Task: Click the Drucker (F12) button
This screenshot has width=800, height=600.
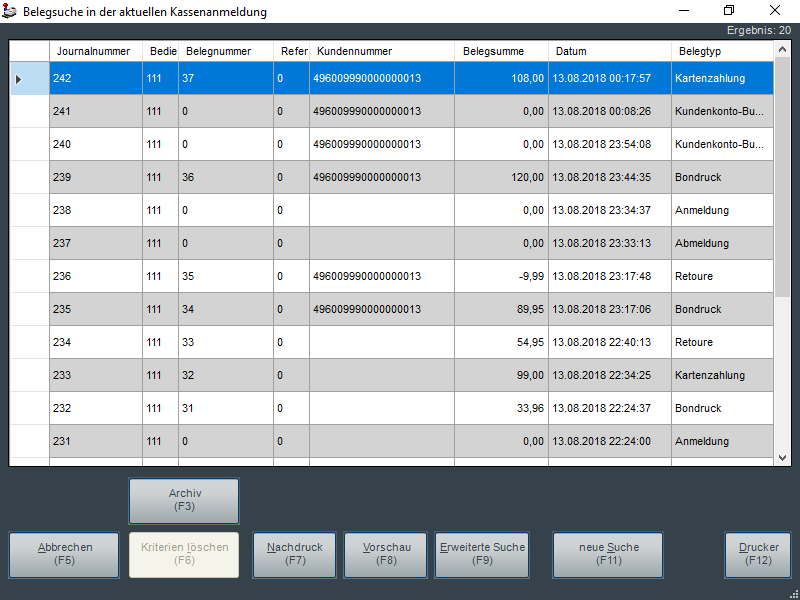Action: (758, 554)
